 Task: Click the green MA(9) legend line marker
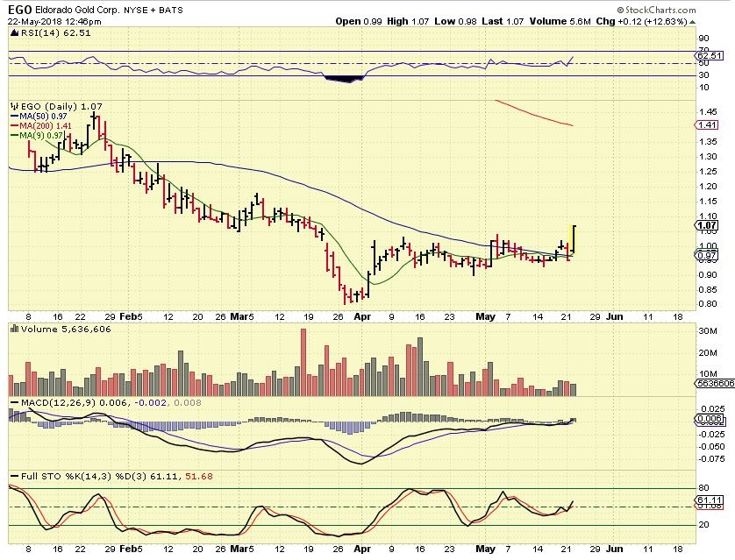coord(14,135)
